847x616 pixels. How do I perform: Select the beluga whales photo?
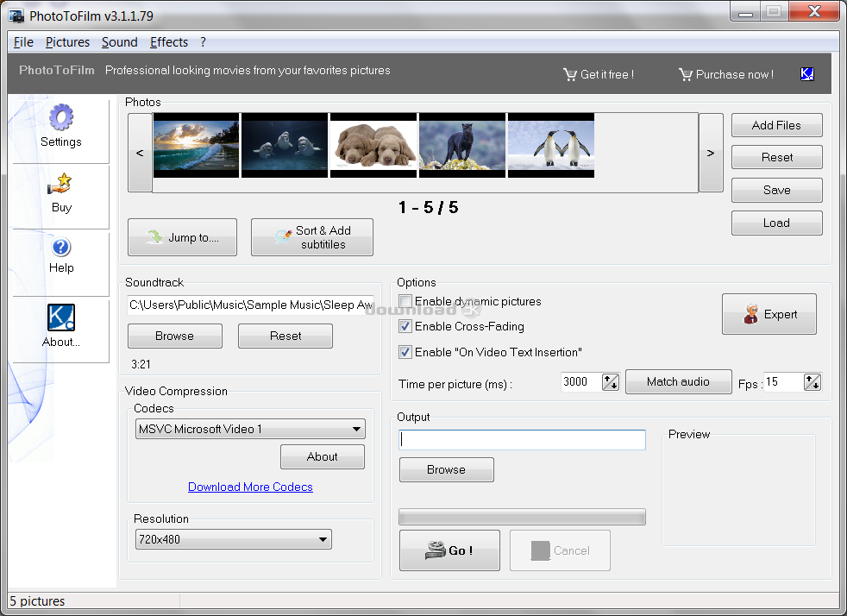click(x=285, y=145)
